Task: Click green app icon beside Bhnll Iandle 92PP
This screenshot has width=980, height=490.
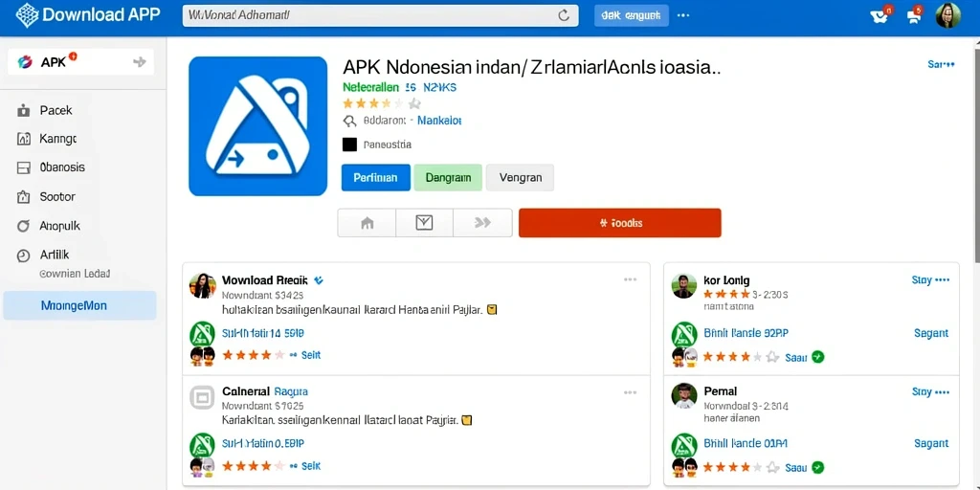Action: [x=684, y=334]
